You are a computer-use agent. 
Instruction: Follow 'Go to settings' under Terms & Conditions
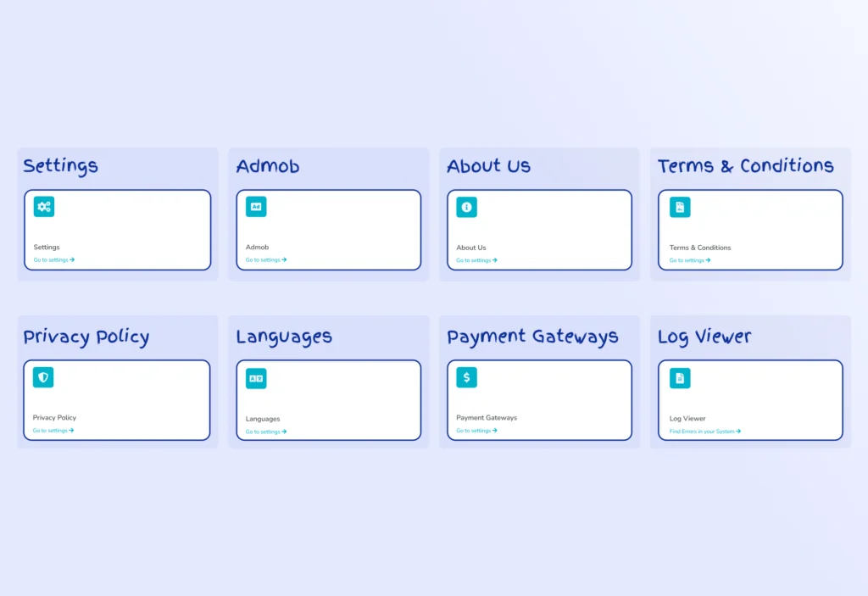pyautogui.click(x=689, y=260)
